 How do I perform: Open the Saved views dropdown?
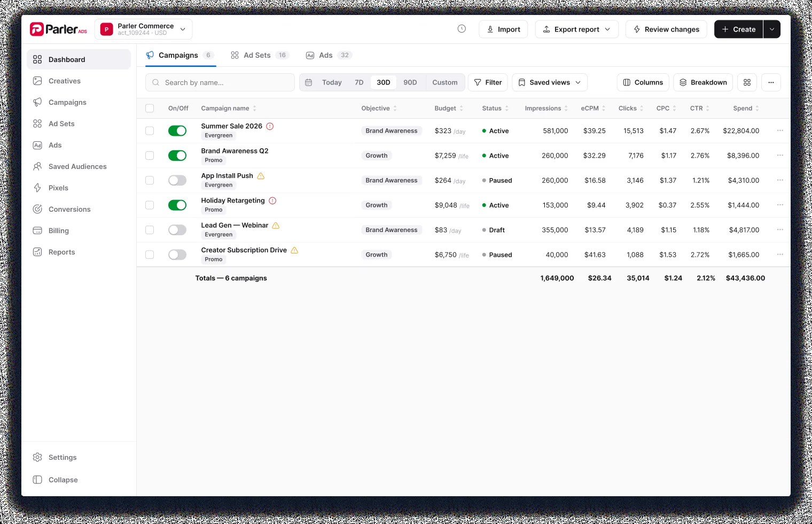pyautogui.click(x=550, y=82)
